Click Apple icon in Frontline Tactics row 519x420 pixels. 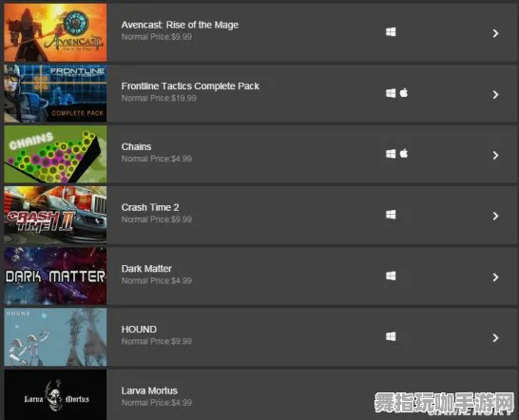coord(404,93)
